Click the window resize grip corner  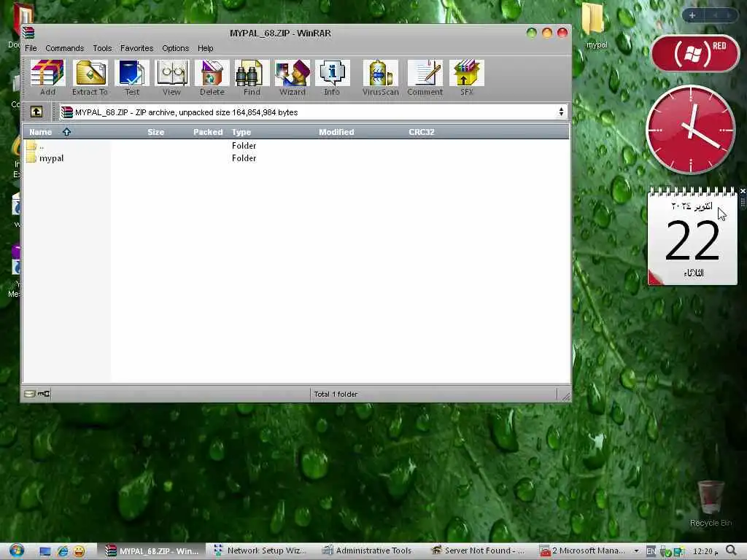coord(565,396)
